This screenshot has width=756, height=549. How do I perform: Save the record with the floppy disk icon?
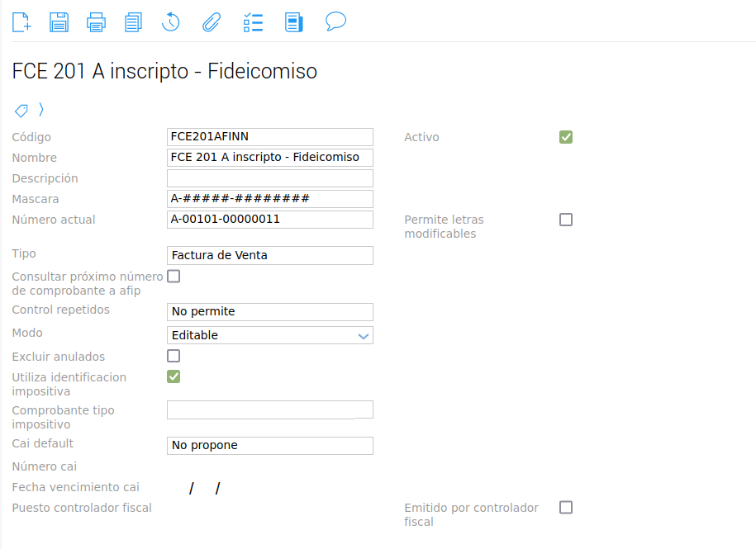point(59,21)
